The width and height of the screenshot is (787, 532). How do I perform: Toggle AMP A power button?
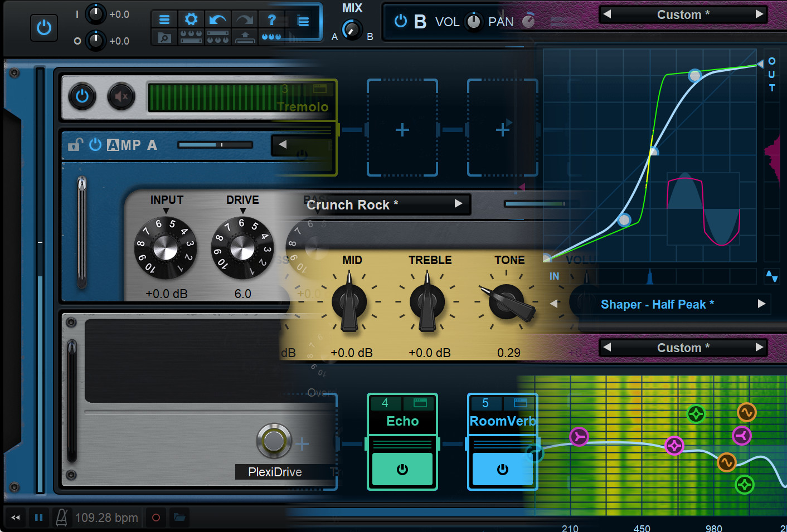pyautogui.click(x=95, y=145)
